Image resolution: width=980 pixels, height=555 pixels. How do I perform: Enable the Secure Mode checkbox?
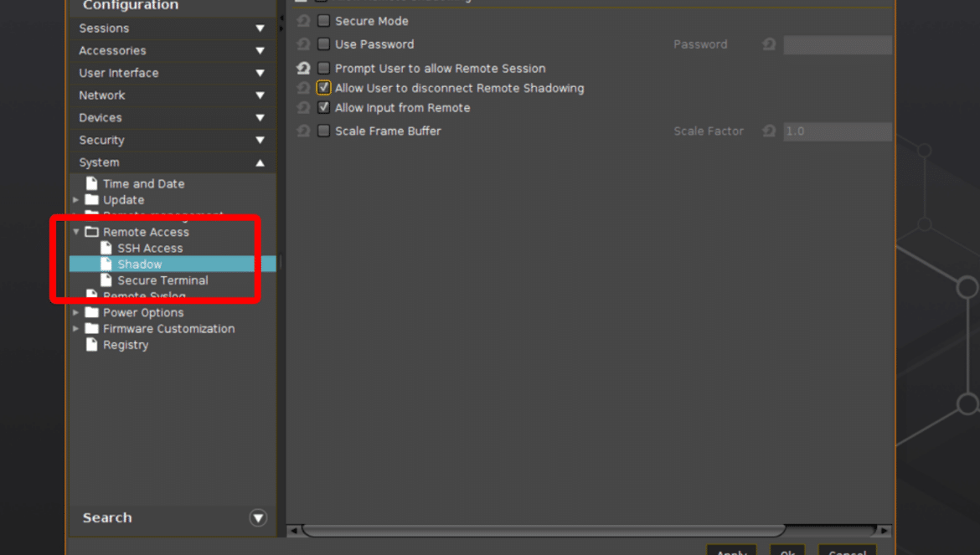[323, 21]
